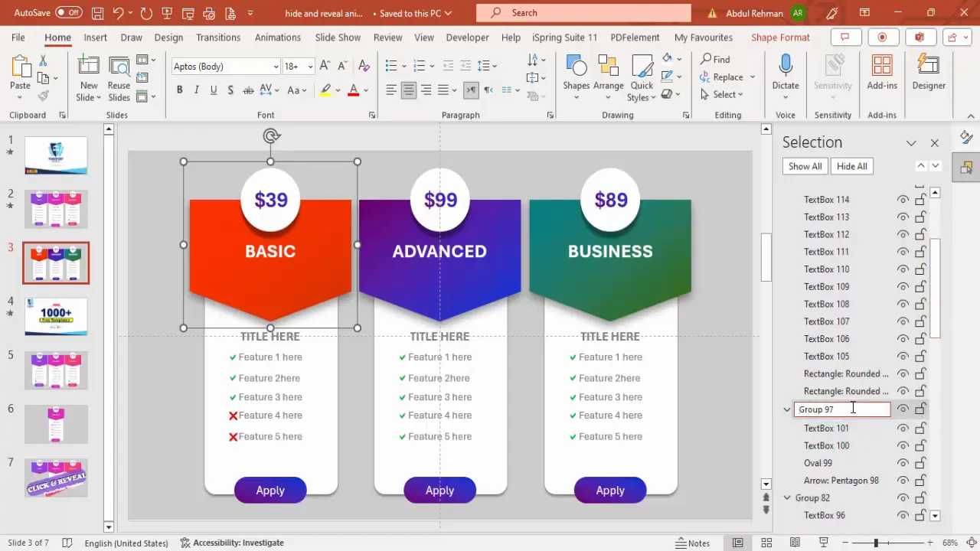Open Notes pane from status bar
980x551 pixels.
(693, 543)
